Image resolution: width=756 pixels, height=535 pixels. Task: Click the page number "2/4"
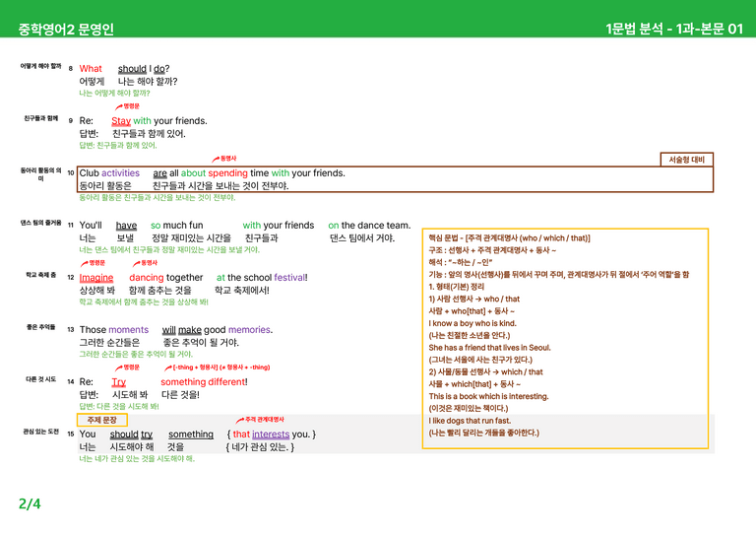[30, 503]
